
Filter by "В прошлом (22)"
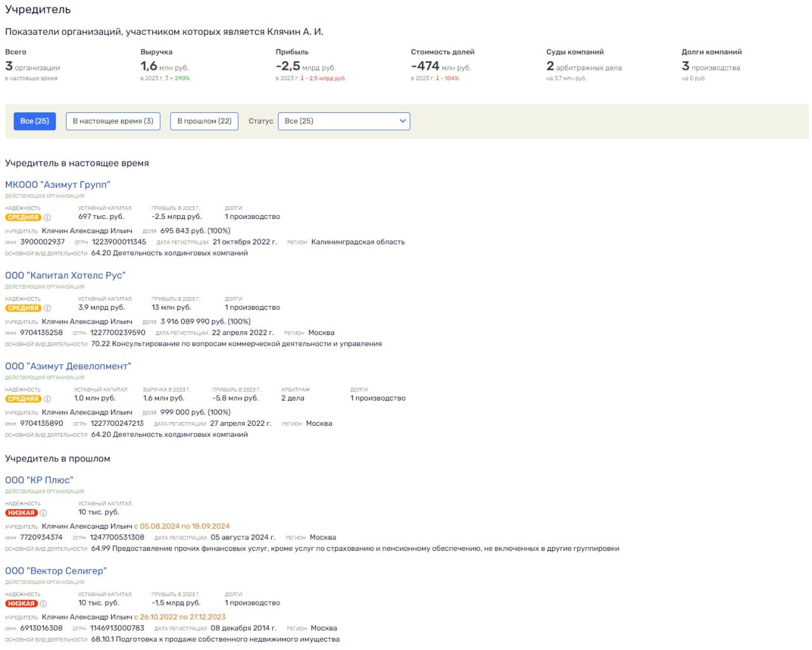(204, 121)
